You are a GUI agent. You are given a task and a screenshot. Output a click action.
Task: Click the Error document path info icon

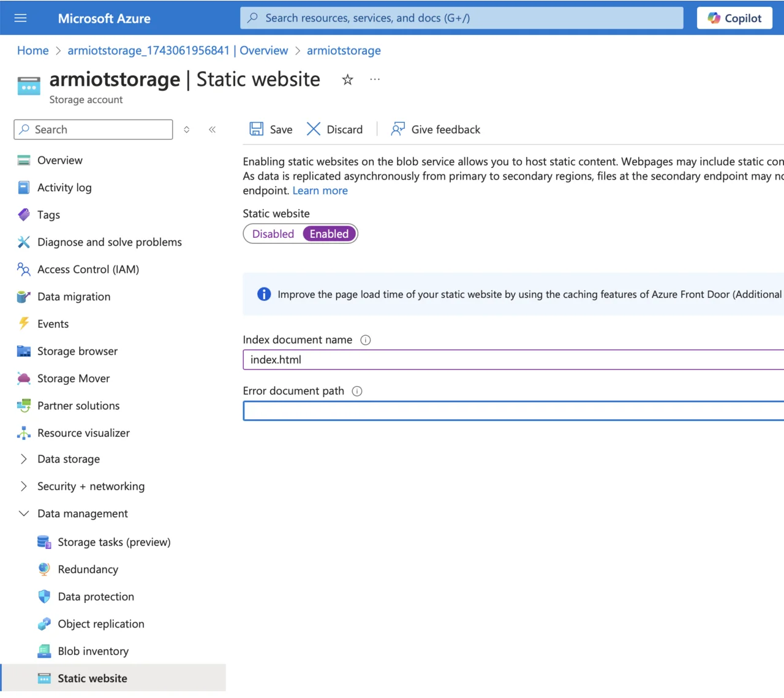357,391
